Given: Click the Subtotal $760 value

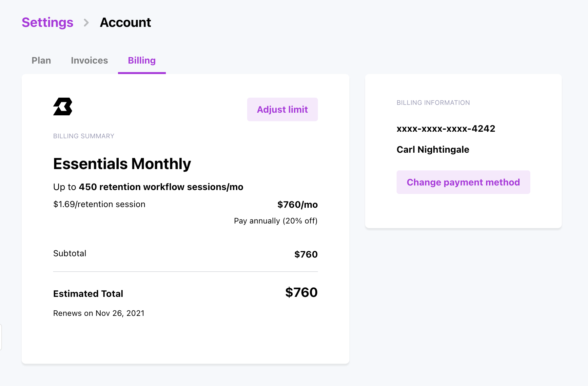Looking at the screenshot, I should pos(306,254).
